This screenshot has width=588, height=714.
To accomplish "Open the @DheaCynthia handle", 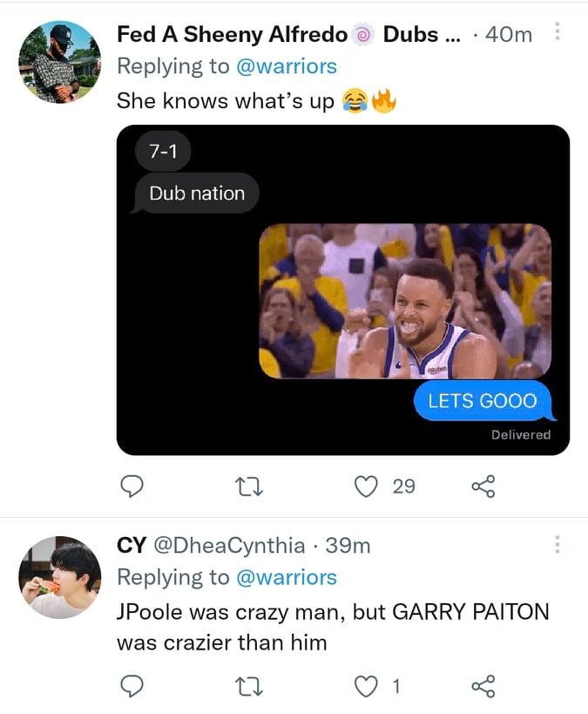I will coord(230,546).
